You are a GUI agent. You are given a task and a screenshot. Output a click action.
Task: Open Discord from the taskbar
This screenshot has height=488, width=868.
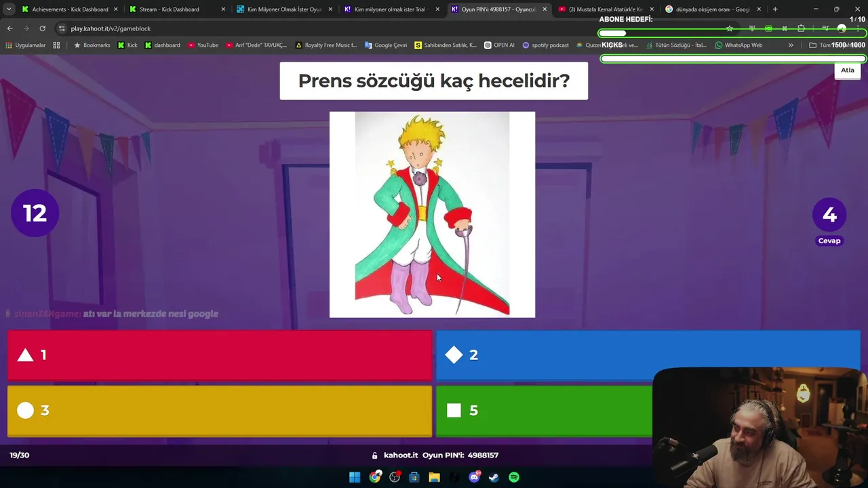tap(474, 477)
